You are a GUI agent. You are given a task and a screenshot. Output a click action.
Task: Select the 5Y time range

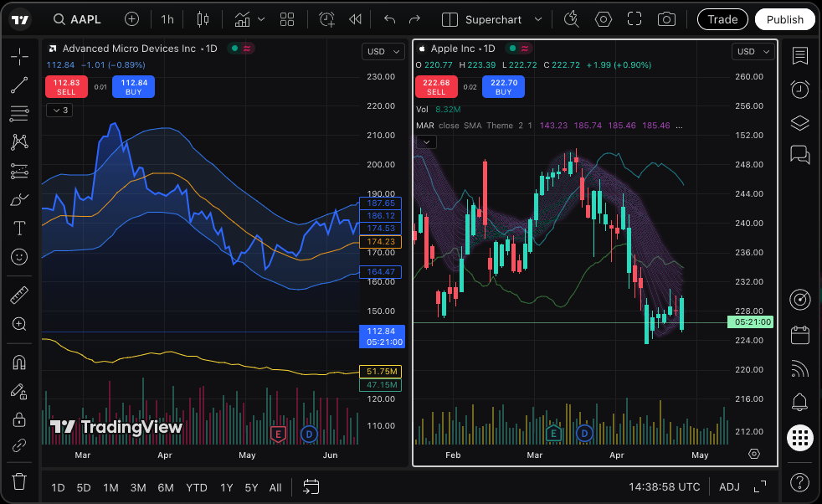click(251, 488)
